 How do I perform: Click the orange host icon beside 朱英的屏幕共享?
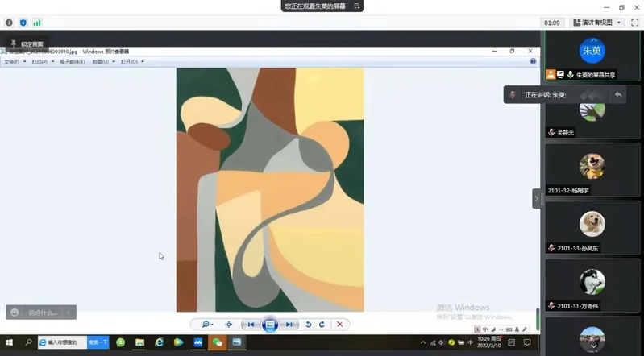pyautogui.click(x=551, y=74)
